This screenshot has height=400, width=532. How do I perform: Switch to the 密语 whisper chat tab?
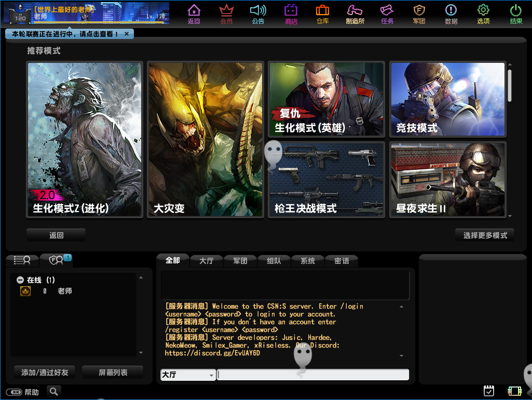click(342, 261)
